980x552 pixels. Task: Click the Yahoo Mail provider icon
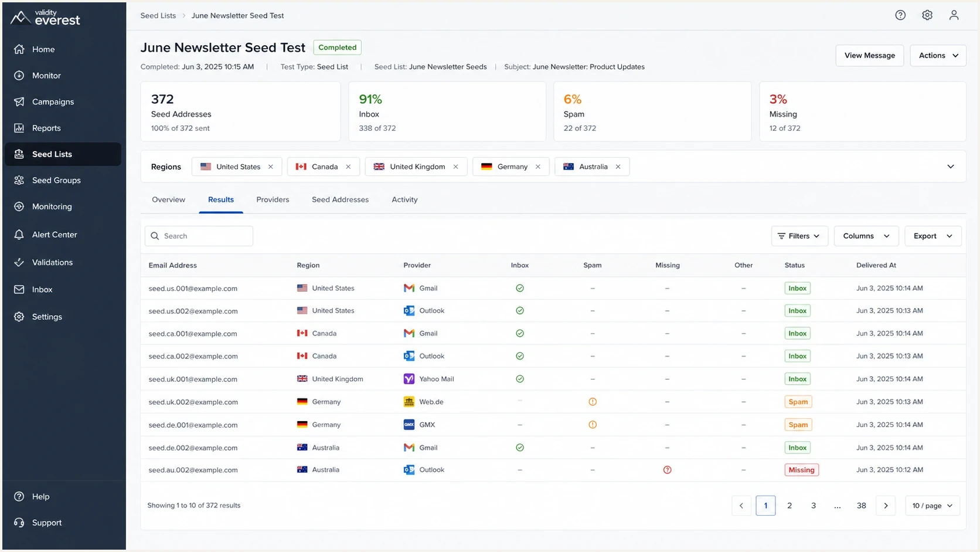click(409, 379)
